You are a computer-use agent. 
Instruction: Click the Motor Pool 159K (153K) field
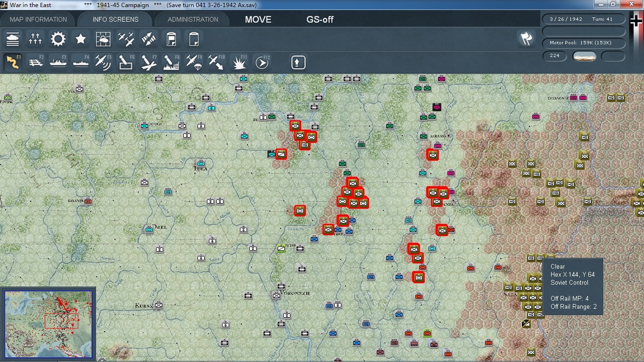click(x=584, y=43)
